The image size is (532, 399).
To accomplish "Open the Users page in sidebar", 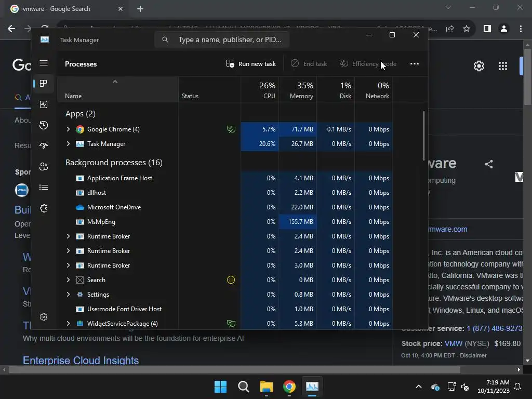I will 44,167.
